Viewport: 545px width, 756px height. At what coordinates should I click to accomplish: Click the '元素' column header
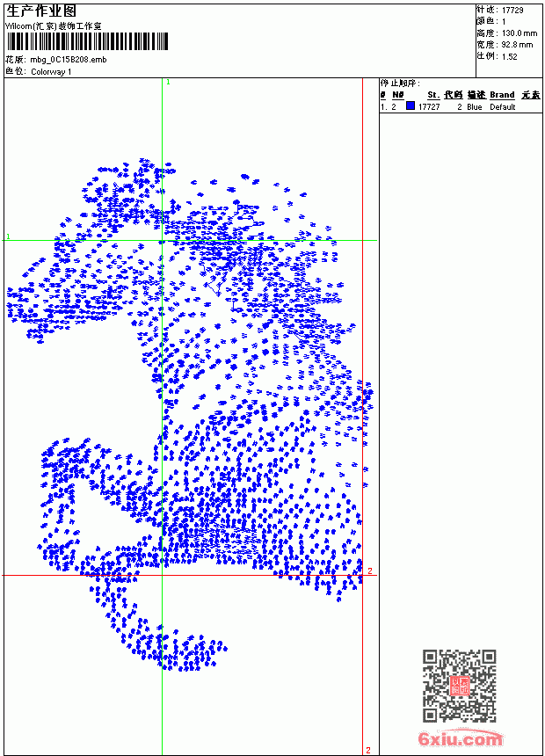point(531,95)
